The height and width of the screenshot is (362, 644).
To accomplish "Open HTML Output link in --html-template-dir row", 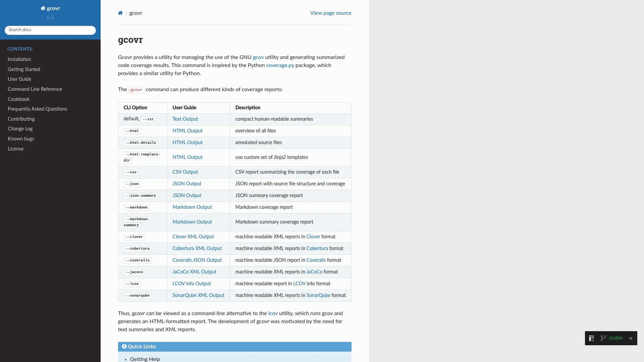I will 187,157.
